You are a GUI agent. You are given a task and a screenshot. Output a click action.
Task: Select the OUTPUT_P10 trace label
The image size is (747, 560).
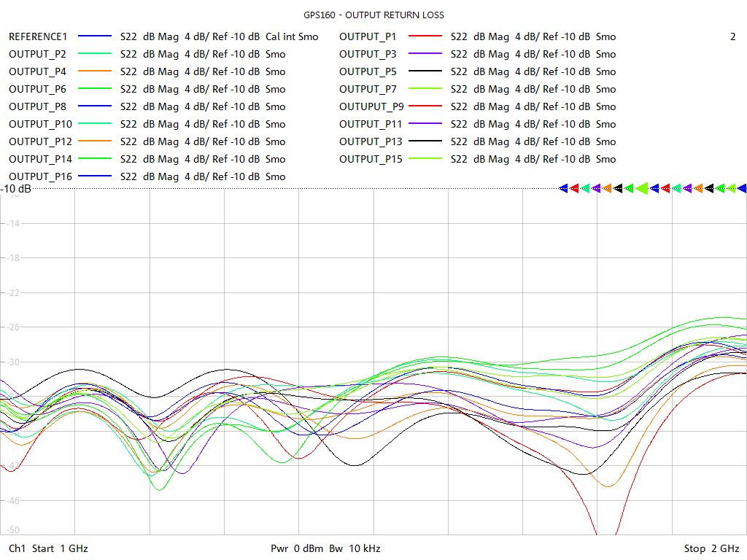point(41,124)
